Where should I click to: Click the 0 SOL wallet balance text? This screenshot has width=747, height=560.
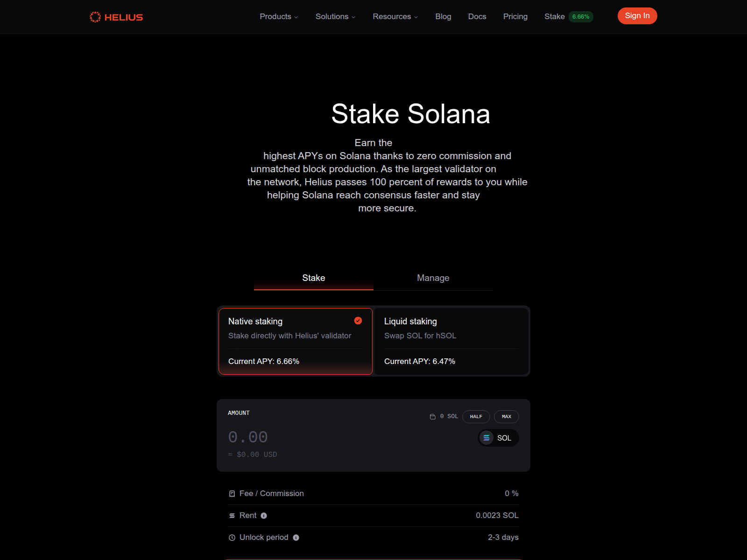pos(449,416)
